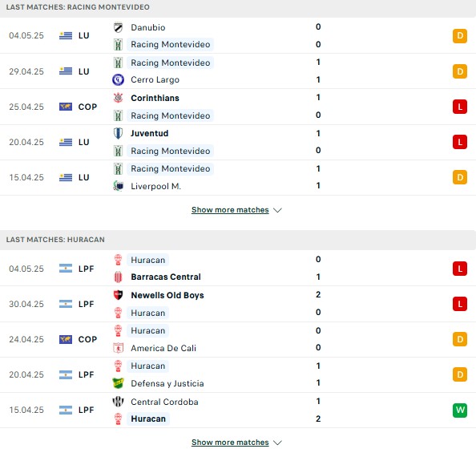Click Uruguay flag for 20.04.25 LU match
Screen dimensions: 476x457
pos(66,142)
